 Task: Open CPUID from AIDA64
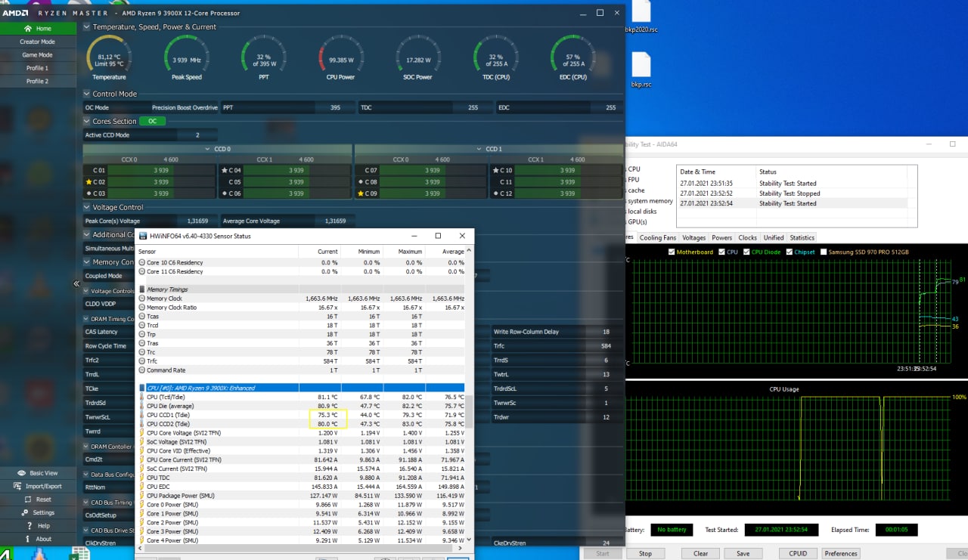(x=798, y=553)
